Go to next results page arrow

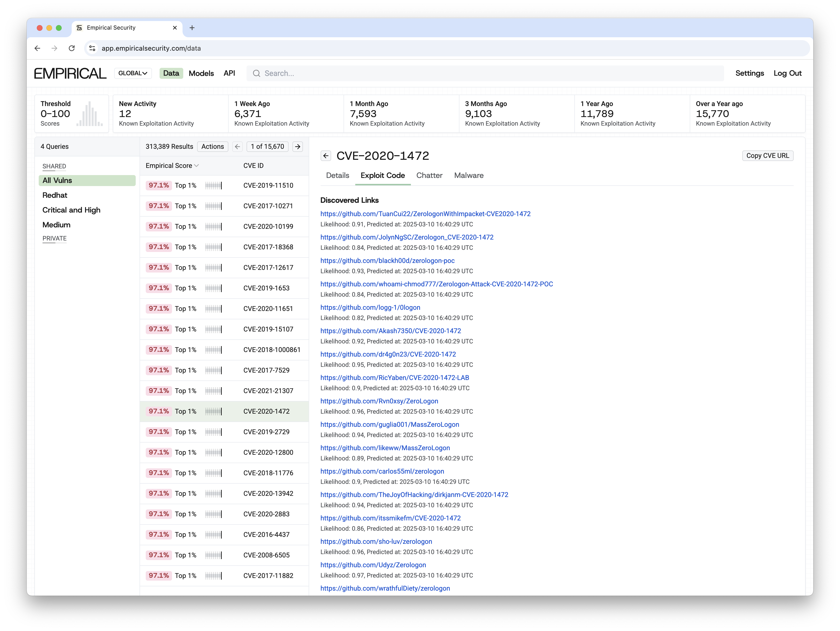pos(298,147)
